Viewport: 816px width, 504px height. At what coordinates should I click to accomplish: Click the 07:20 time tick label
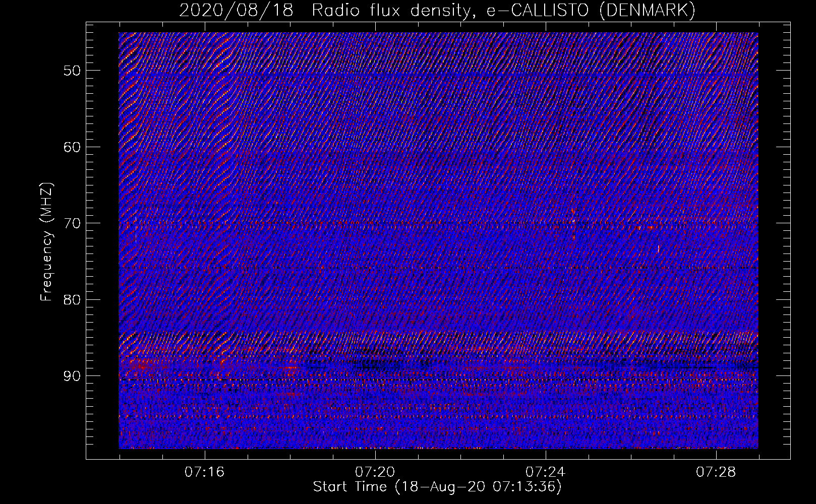coord(375,472)
